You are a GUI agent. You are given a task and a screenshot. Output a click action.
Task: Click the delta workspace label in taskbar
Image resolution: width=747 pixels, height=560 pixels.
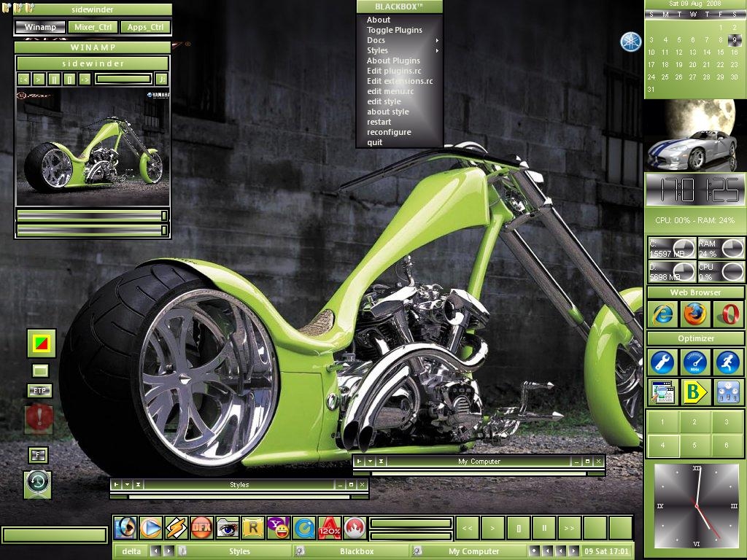click(x=131, y=551)
